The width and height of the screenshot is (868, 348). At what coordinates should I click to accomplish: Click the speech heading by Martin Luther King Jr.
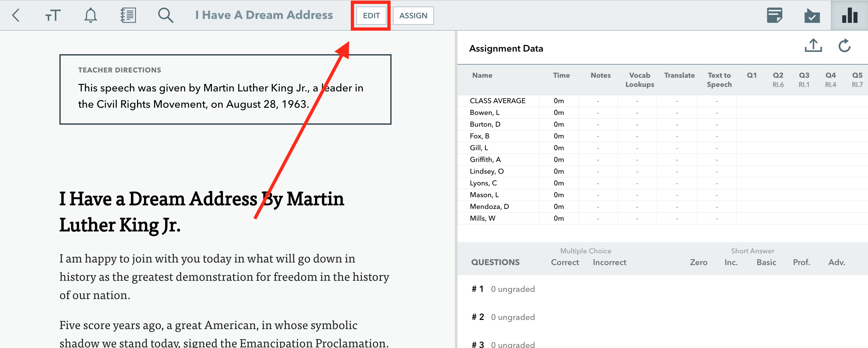click(x=202, y=212)
